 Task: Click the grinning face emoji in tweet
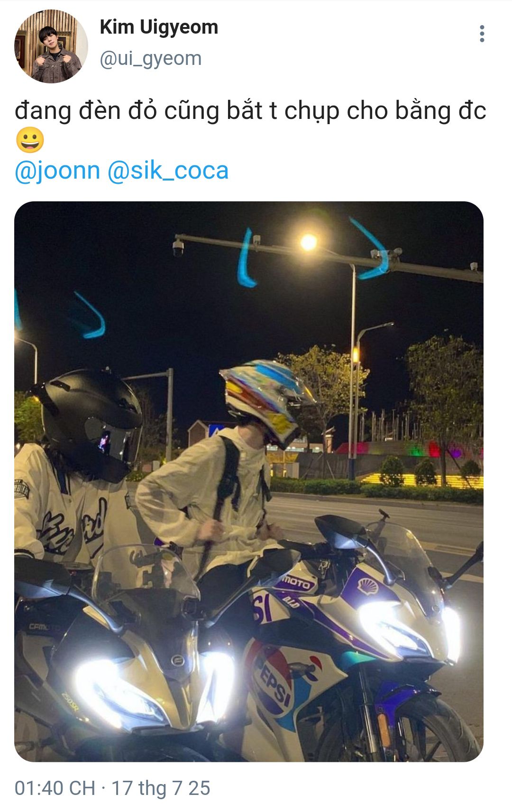click(30, 140)
